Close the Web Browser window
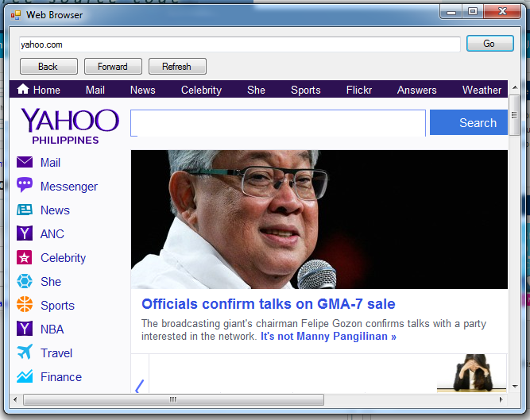Image resolution: width=530 pixels, height=420 pixels. point(503,12)
